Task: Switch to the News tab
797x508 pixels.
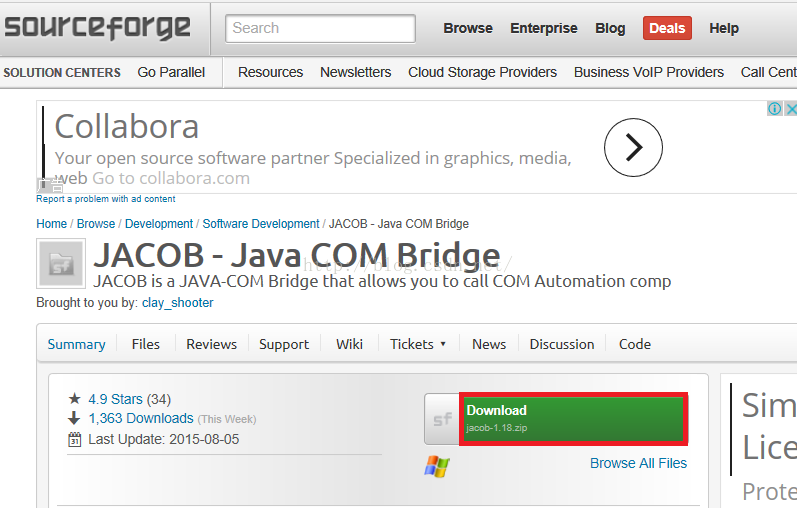Action: pyautogui.click(x=489, y=344)
